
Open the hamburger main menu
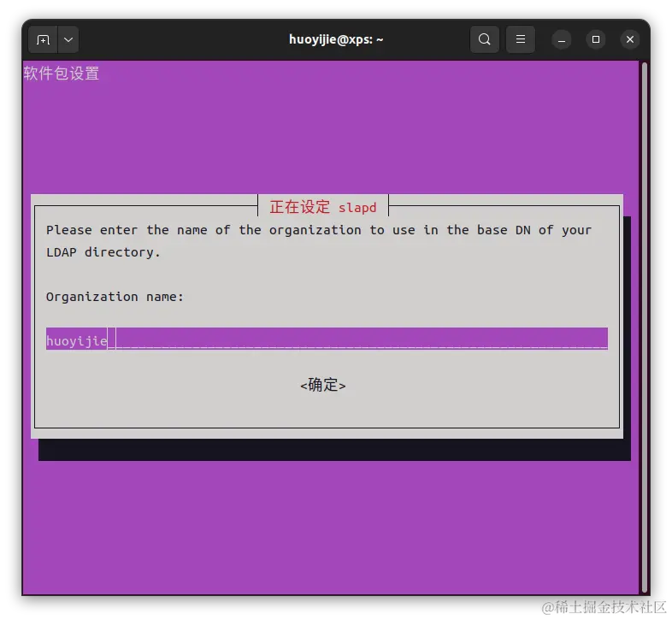point(521,39)
